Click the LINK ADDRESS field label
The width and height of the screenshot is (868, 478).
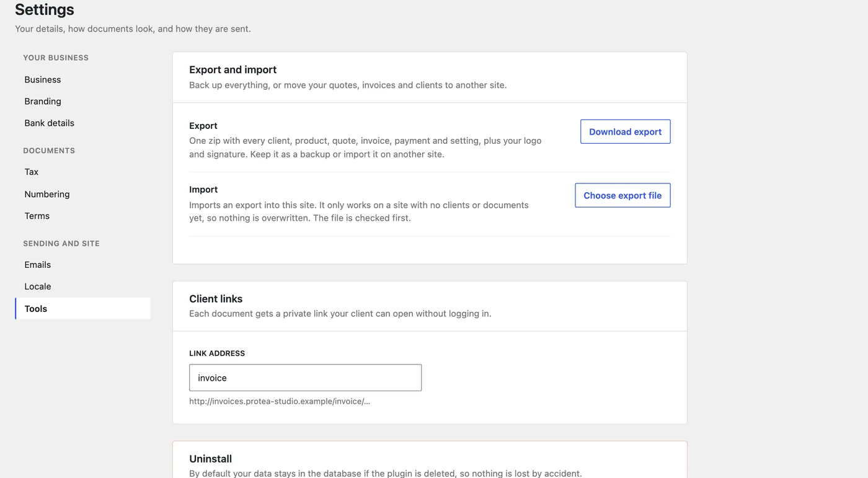point(217,353)
